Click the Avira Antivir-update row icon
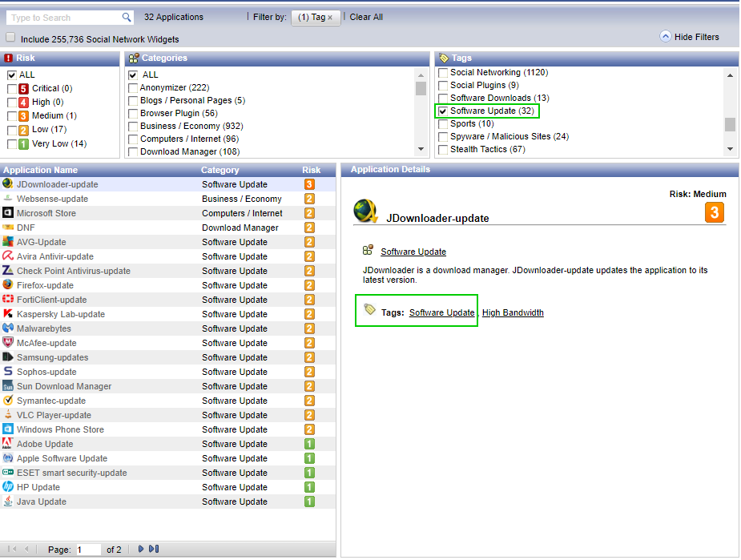This screenshot has width=741, height=560. [x=7, y=256]
